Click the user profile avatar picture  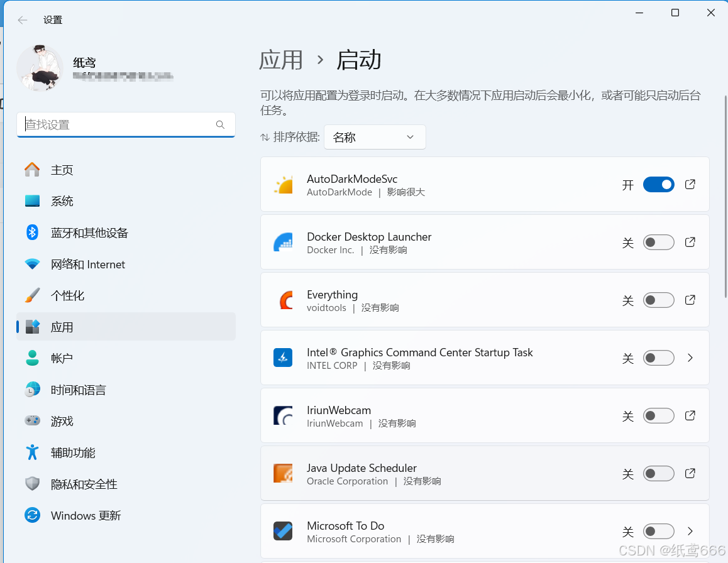(40, 68)
